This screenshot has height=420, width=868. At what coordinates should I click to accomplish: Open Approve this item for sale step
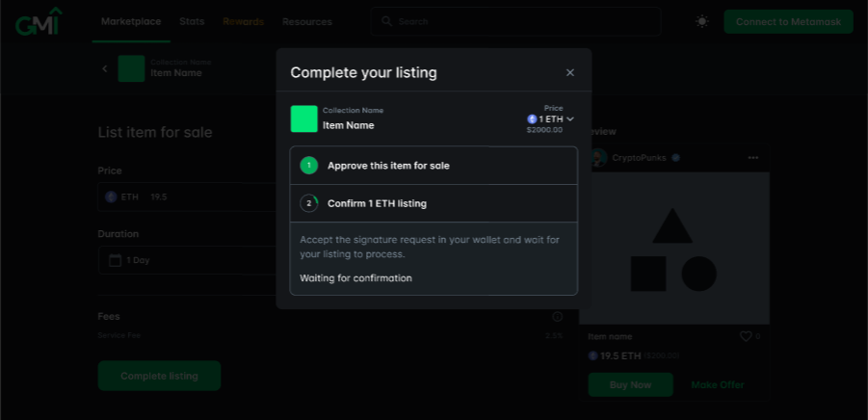pos(434,166)
